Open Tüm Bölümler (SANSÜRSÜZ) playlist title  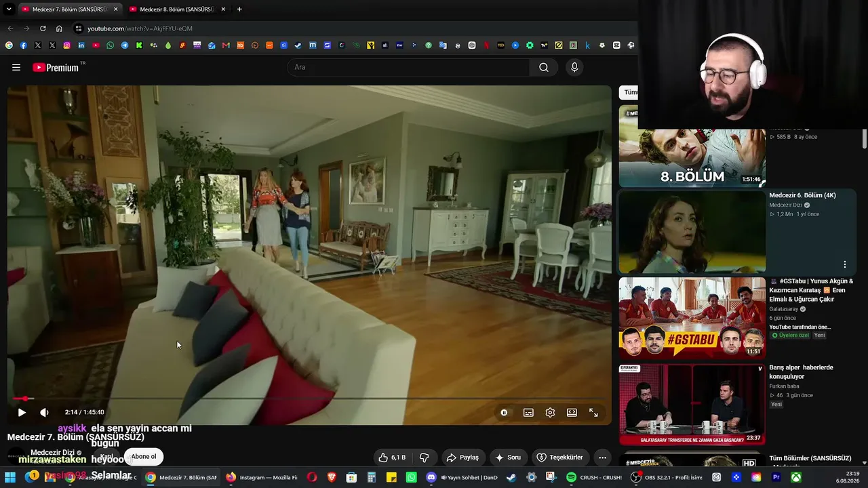(810, 459)
